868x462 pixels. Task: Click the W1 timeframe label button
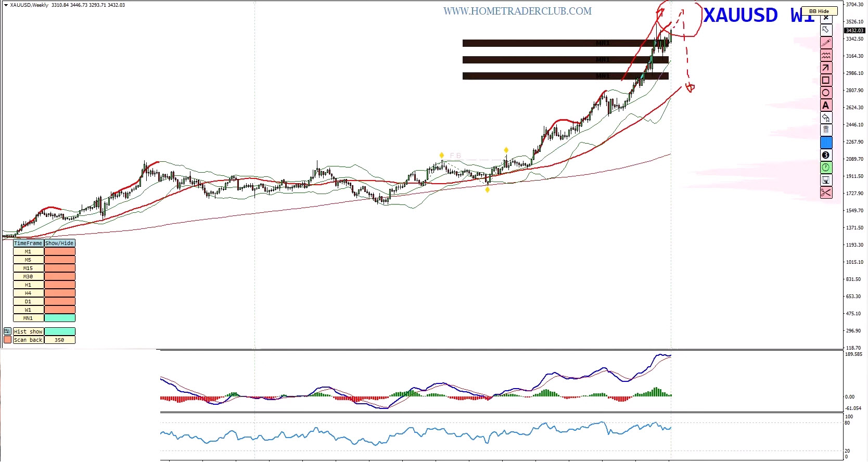point(28,310)
